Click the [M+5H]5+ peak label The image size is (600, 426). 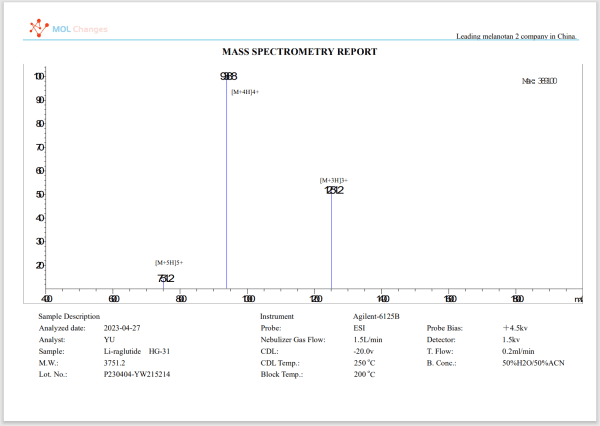(168, 262)
